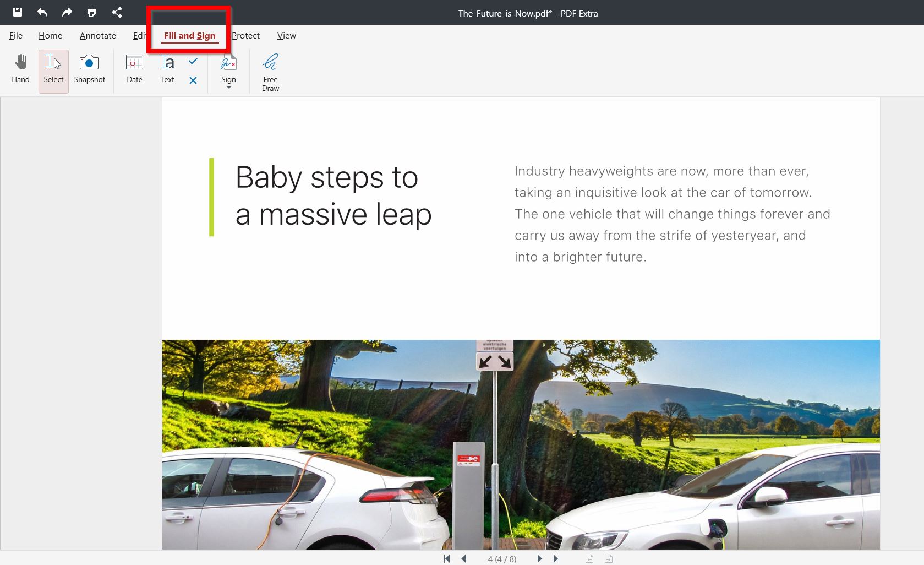924x565 pixels.
Task: Open the Annotate ribbon tab
Action: pos(97,35)
